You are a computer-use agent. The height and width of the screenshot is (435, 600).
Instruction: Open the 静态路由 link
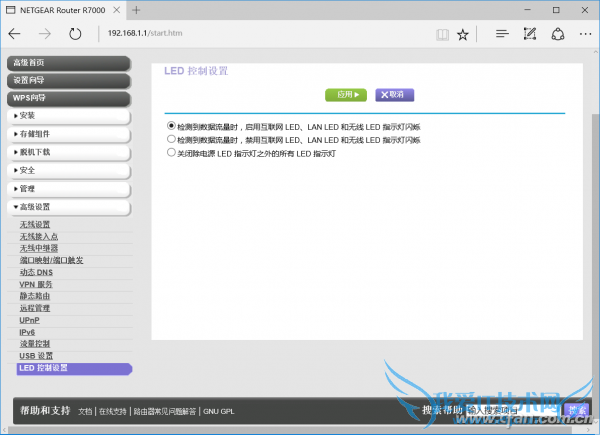click(x=35, y=297)
